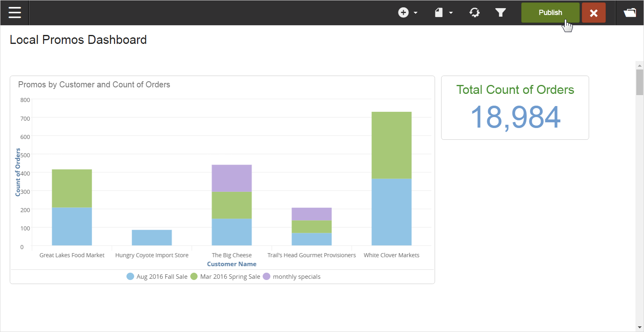Open the hamburger navigation menu
Screen dimensions: 644x332
[x=15, y=13]
